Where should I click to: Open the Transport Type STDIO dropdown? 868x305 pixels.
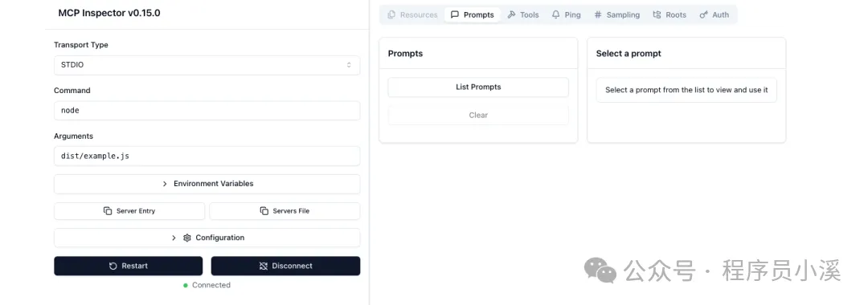point(207,65)
